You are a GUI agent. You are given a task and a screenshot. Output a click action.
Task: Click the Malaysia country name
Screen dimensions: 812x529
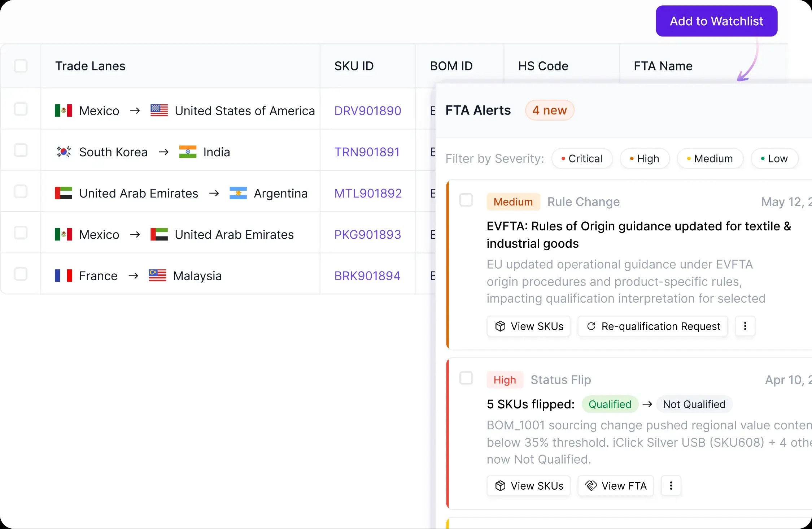(197, 276)
